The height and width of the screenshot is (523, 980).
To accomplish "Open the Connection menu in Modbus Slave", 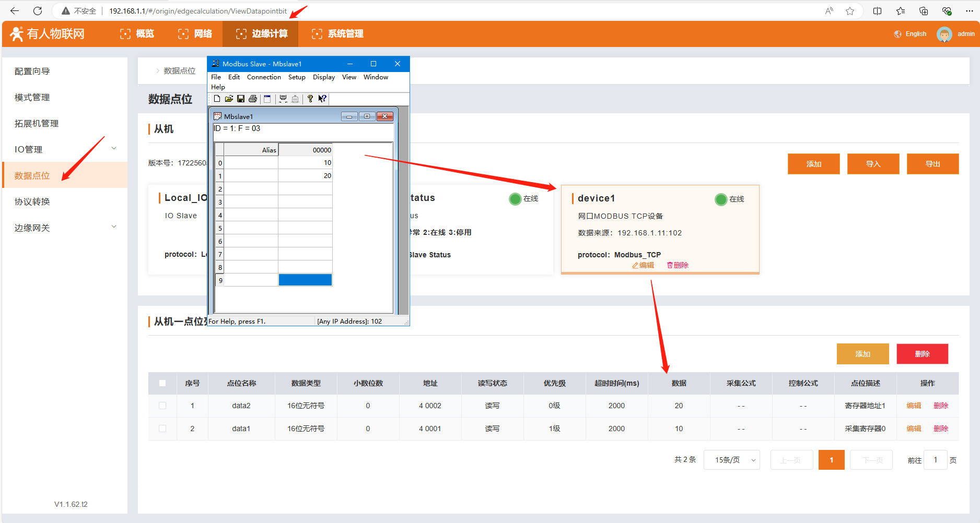I will point(264,77).
